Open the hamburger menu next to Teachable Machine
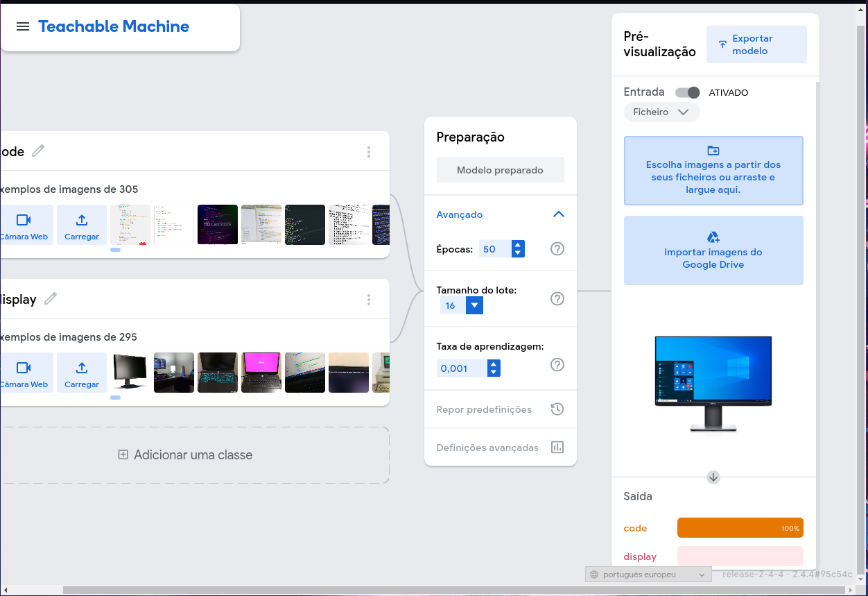 [23, 26]
